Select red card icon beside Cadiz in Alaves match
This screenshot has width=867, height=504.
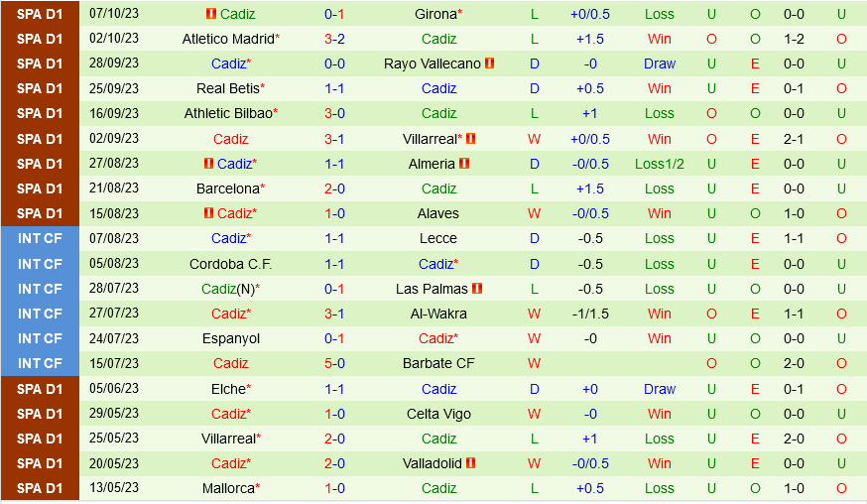[x=210, y=213]
